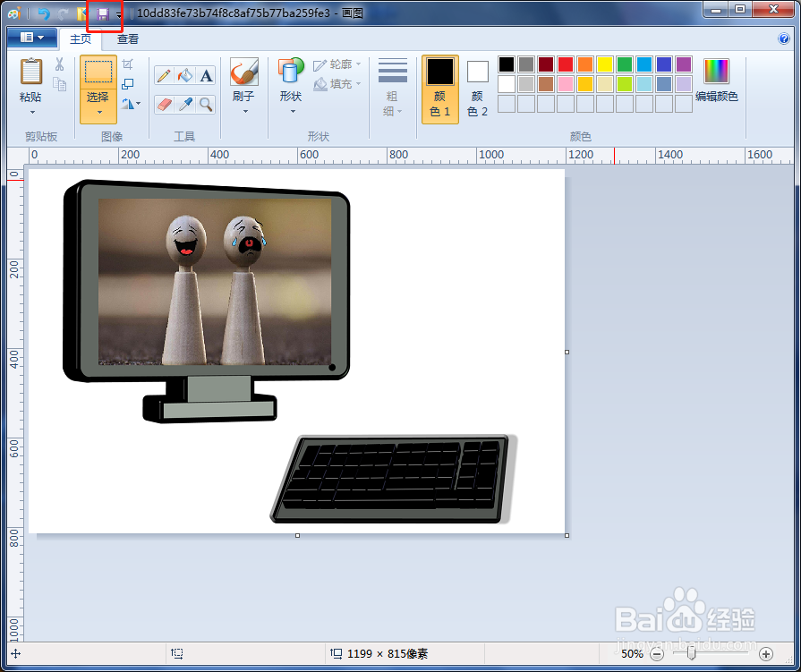Pick the dark red color swatch
The image size is (801, 672).
(546, 64)
